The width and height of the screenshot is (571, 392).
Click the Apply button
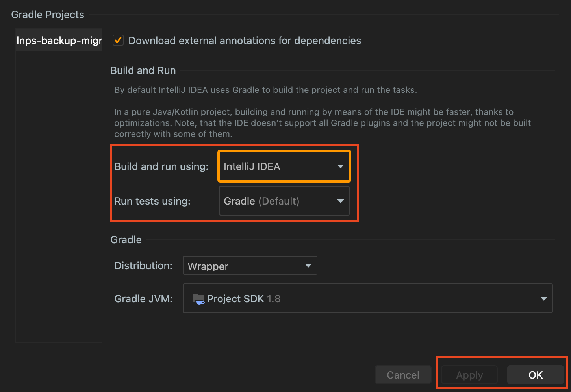point(469,375)
